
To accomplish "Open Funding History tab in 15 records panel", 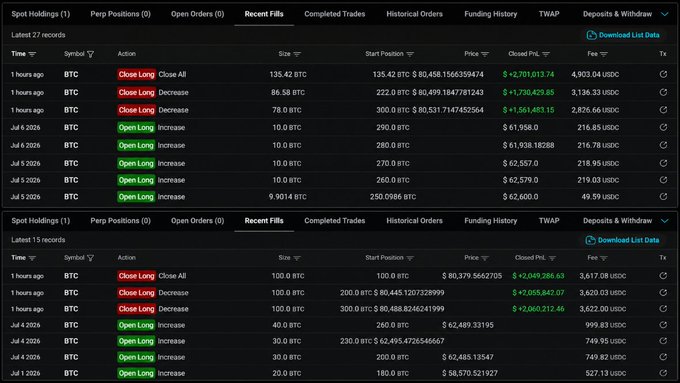I will click(x=490, y=220).
